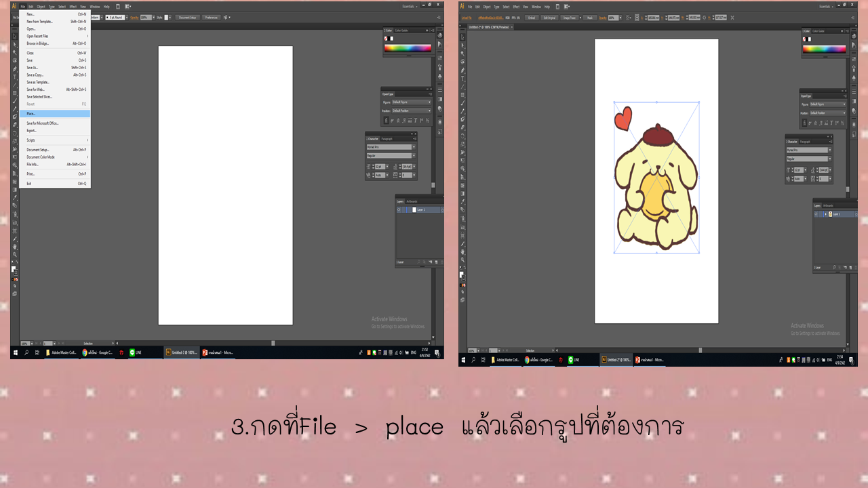
Task: Toggle Layer 1 visibility eye in left Layers panel
Action: click(399, 210)
